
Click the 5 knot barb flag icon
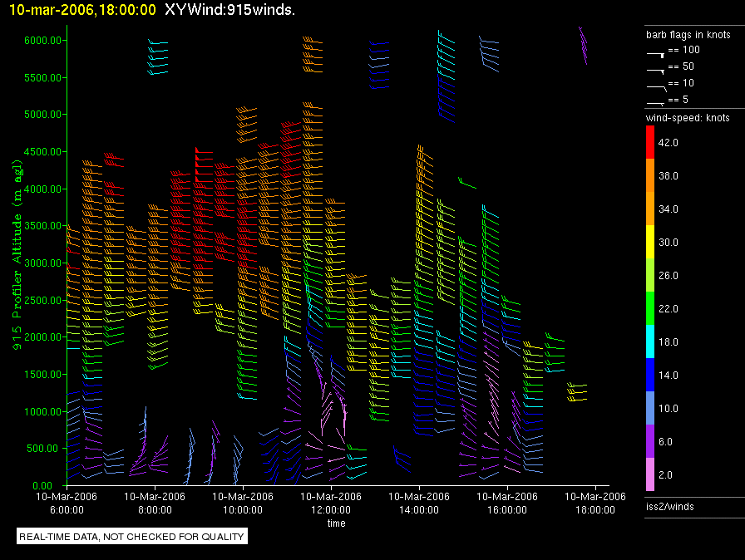656,104
